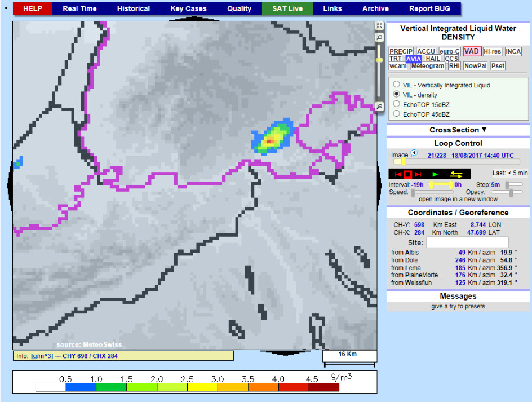Image resolution: width=532 pixels, height=402 pixels.
Task: Select the EchoTOP 15dBZ radio button
Action: pyautogui.click(x=397, y=104)
